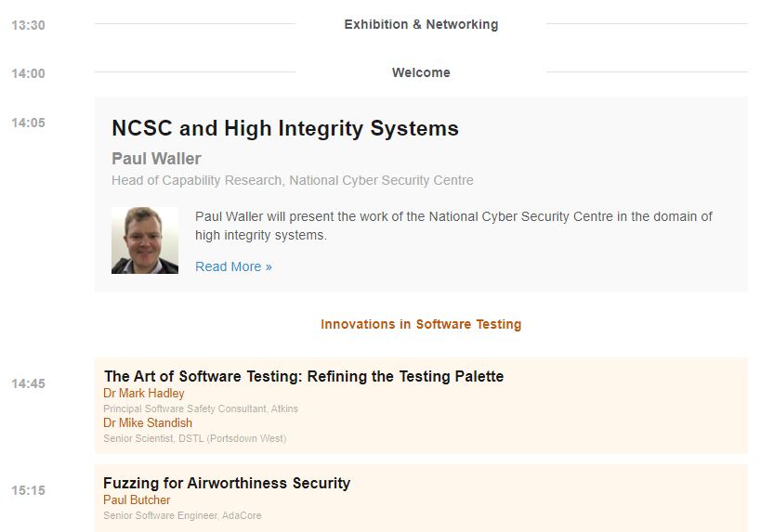
Task: Click the 14:00 time label
Action: pyautogui.click(x=28, y=73)
